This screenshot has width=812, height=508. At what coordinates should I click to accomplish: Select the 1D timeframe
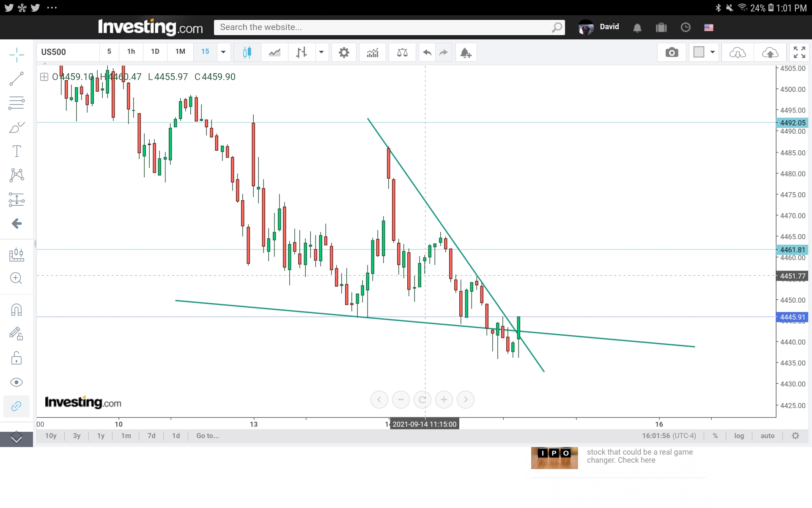155,52
